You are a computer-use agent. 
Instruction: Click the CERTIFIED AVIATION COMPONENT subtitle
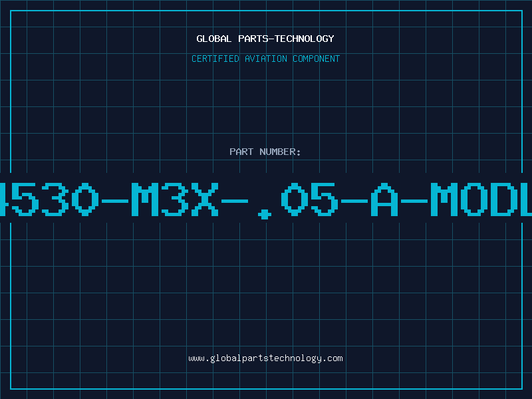pos(265,59)
